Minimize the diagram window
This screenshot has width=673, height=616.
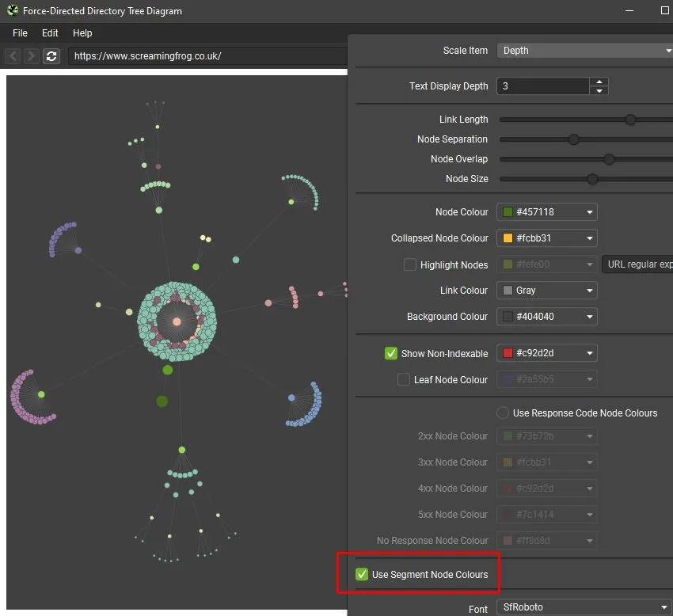[629, 11]
